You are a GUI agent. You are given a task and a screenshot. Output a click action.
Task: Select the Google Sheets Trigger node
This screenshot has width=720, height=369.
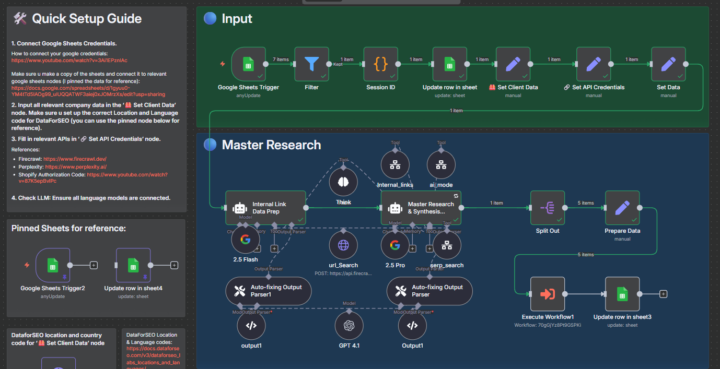click(248, 64)
